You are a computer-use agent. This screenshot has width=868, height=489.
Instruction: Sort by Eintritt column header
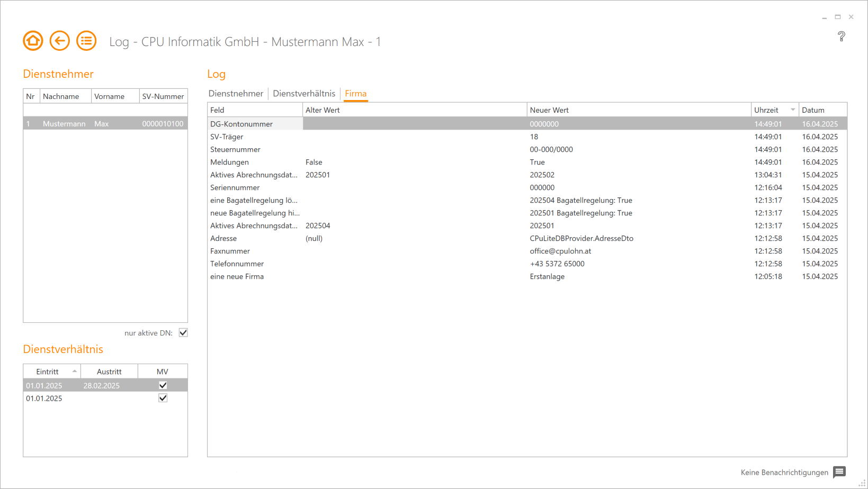click(48, 372)
